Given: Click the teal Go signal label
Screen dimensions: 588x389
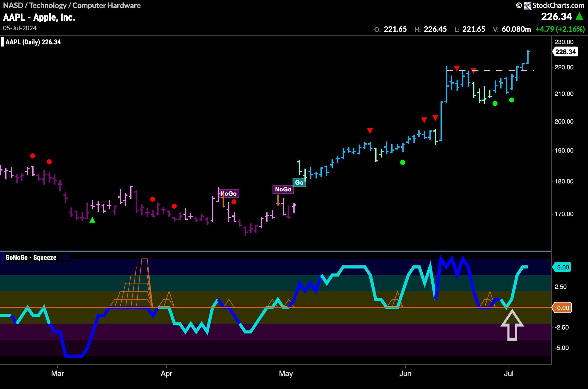Looking at the screenshot, I should [x=299, y=182].
